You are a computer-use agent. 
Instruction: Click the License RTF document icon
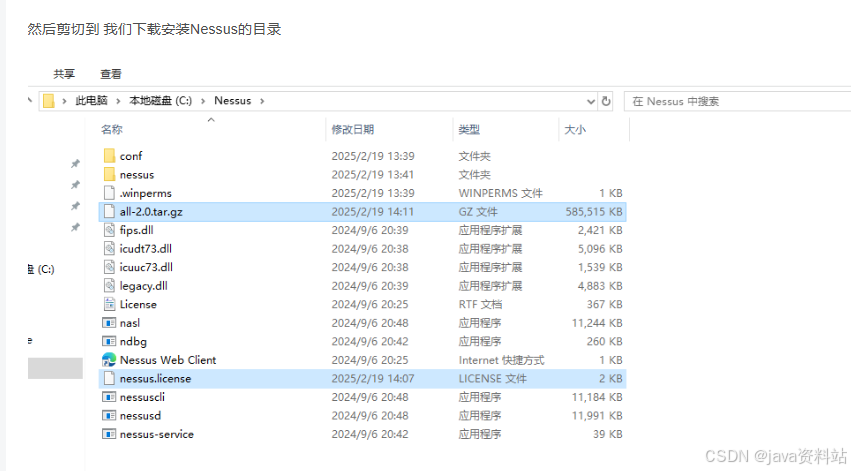tap(109, 304)
